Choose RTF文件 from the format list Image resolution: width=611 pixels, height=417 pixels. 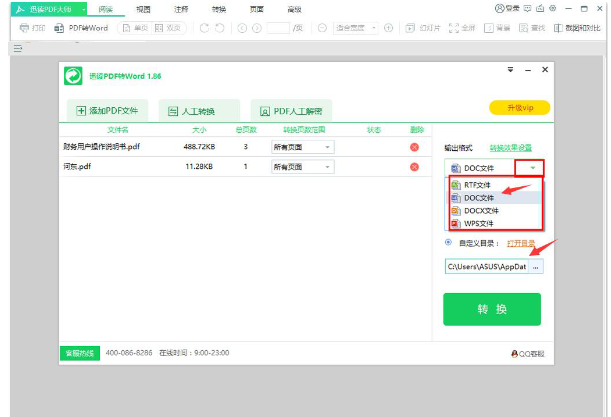477,185
